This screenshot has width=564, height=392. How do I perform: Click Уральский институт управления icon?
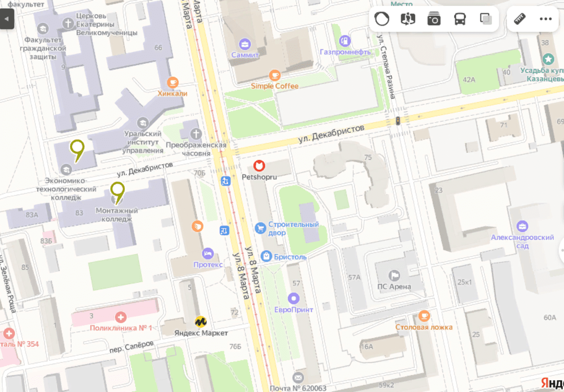click(143, 123)
